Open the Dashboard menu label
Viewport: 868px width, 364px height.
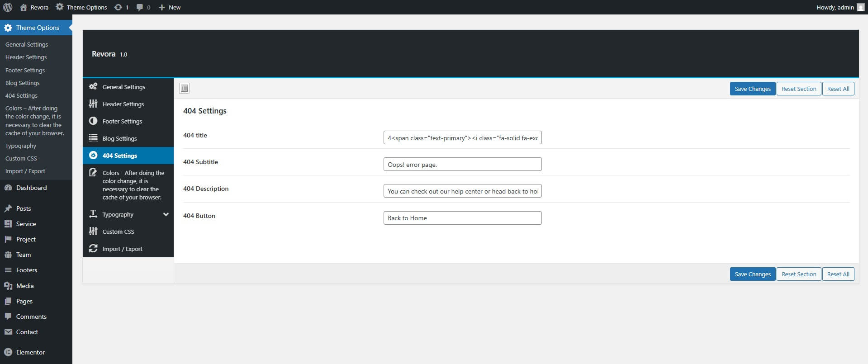[x=32, y=188]
